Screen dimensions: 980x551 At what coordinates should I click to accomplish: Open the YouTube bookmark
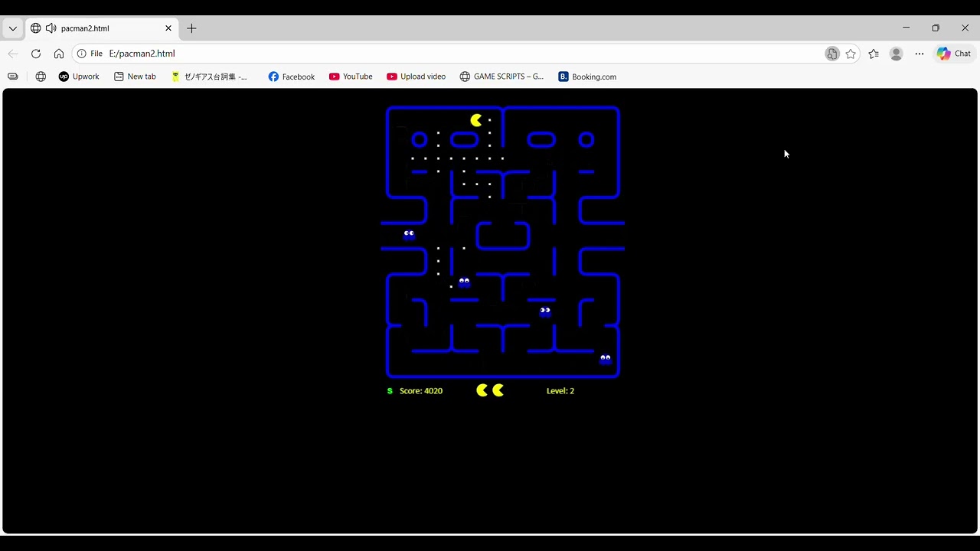click(x=351, y=77)
